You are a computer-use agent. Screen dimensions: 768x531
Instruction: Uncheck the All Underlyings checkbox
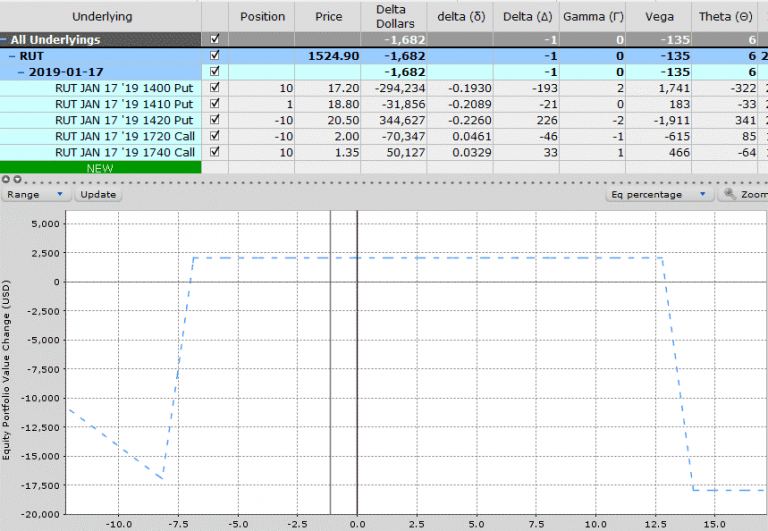point(214,39)
